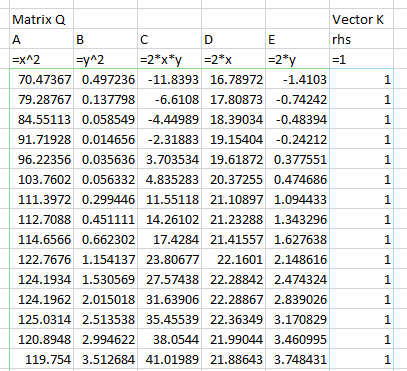
Task: Select cell with value 114.6566
Action: pyautogui.click(x=41, y=239)
